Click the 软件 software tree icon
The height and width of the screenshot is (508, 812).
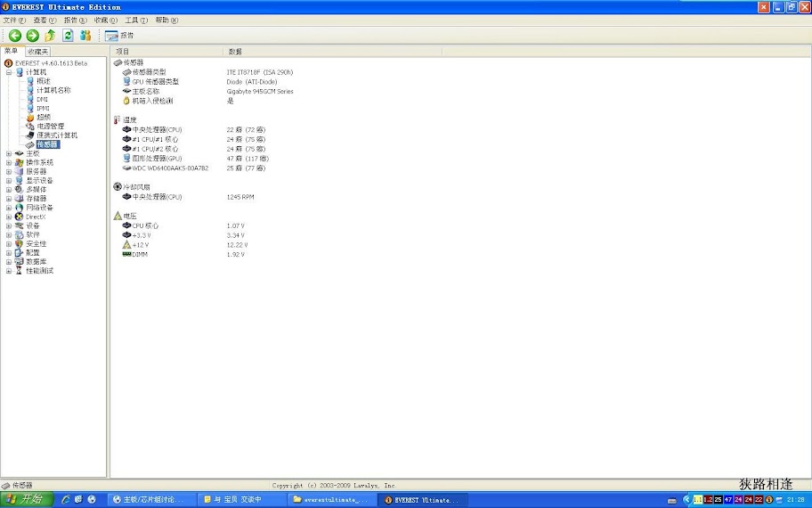(x=20, y=234)
